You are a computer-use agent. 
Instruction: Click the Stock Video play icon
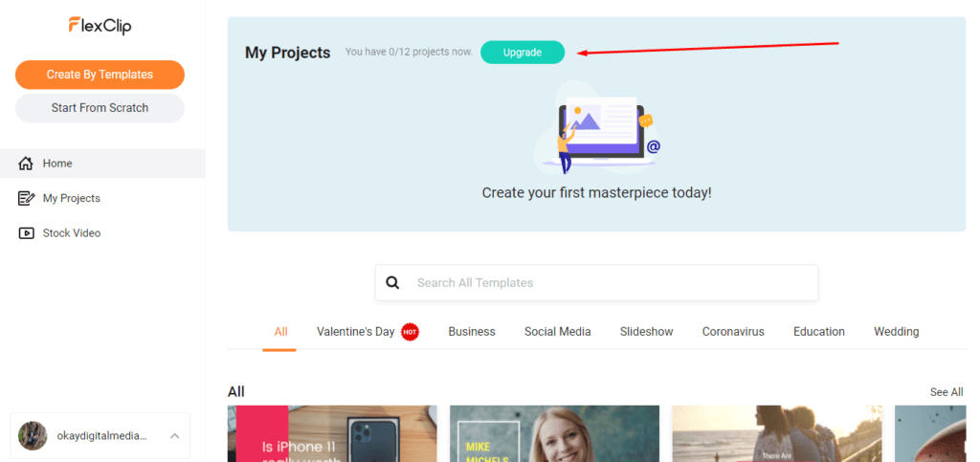pyautogui.click(x=26, y=233)
